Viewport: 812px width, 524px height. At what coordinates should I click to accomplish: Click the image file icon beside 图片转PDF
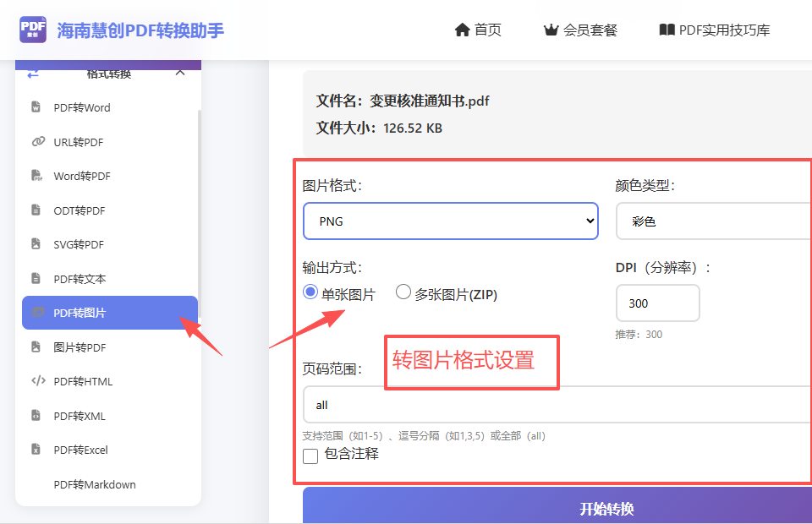click(36, 347)
